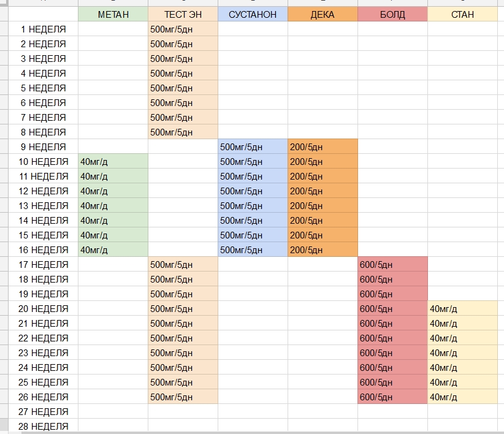Click the СТАН header cell

coord(462,14)
